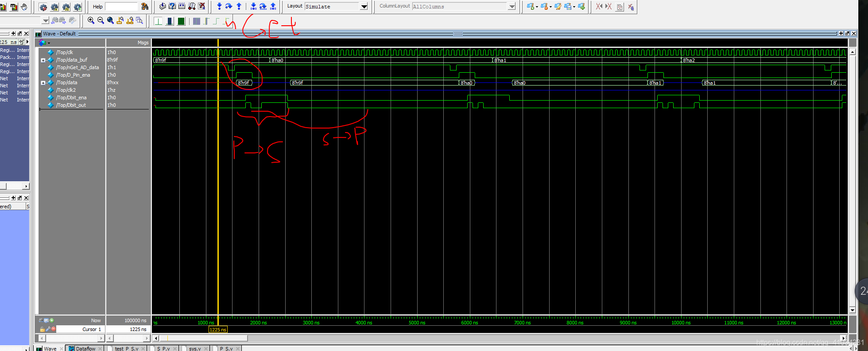Image resolution: width=868 pixels, height=351 pixels.
Task: Click the Zoom In magnifier icon
Action: pyautogui.click(x=91, y=20)
